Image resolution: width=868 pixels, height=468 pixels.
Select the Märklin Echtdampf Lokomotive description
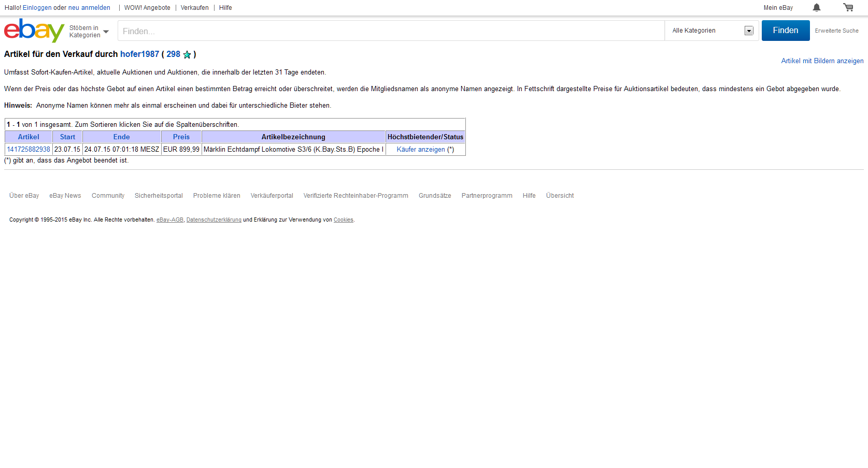294,149
